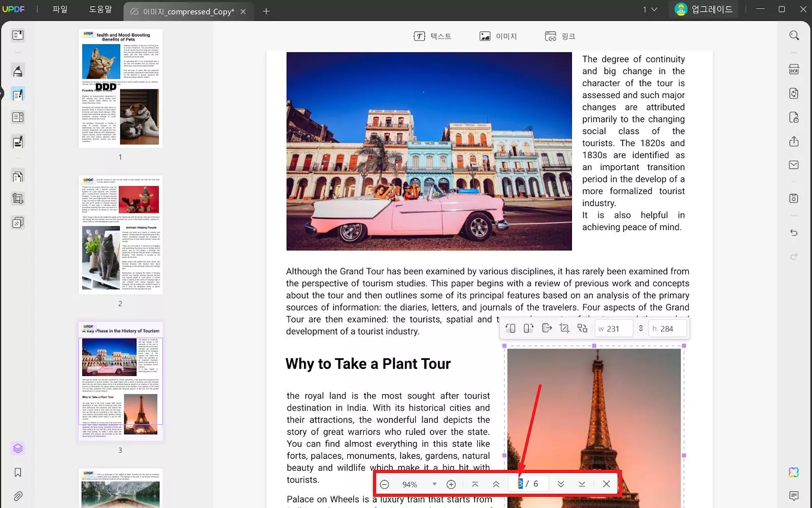
Task: Open the bookmark panel icon
Action: [x=18, y=472]
